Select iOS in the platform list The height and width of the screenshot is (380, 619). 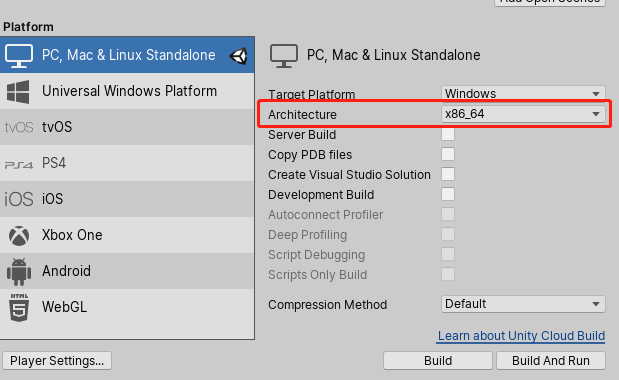[x=127, y=199]
